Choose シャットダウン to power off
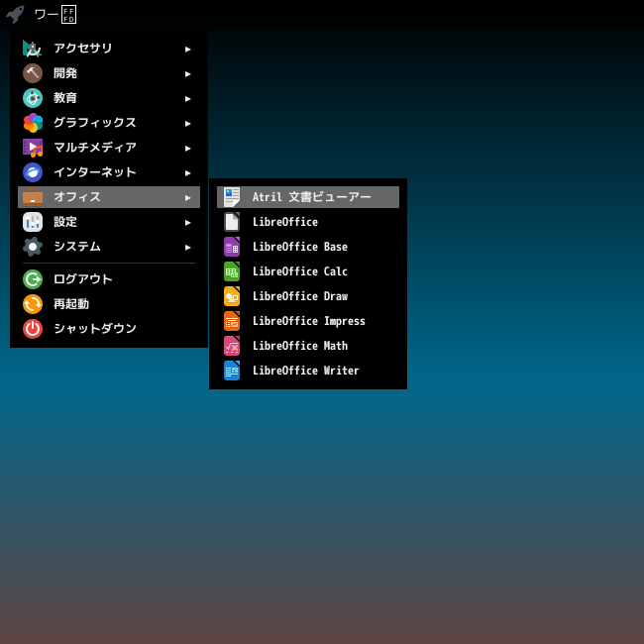644x644 pixels. 109,329
